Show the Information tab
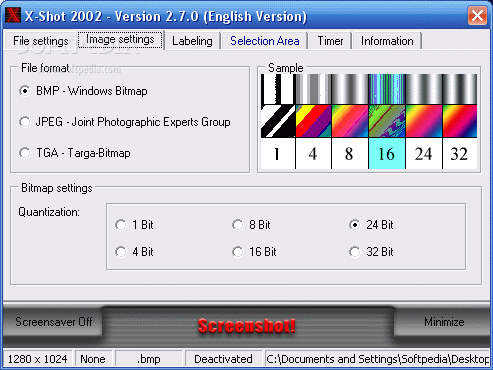The image size is (493, 370). [387, 41]
